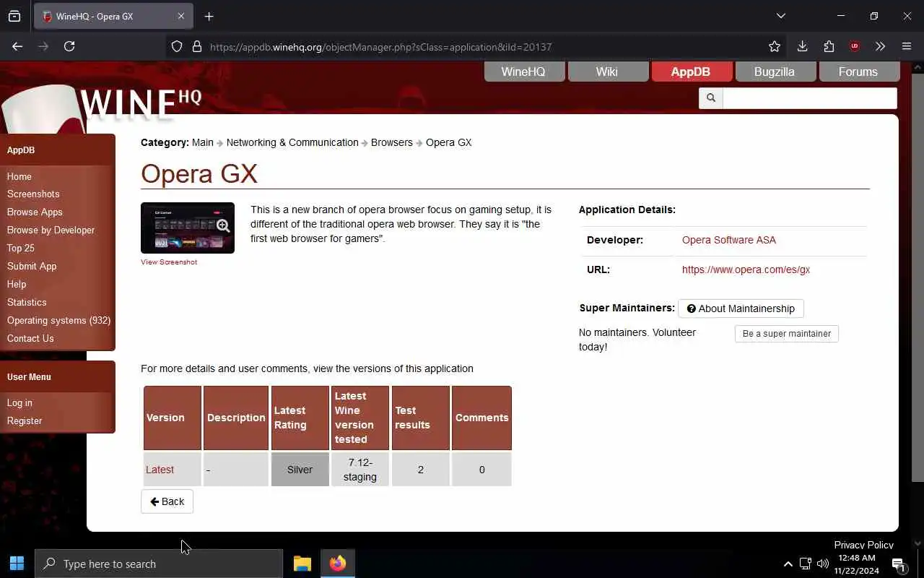This screenshot has width=924, height=578.
Task: Open Statistics sidebar link
Action: [x=27, y=302]
